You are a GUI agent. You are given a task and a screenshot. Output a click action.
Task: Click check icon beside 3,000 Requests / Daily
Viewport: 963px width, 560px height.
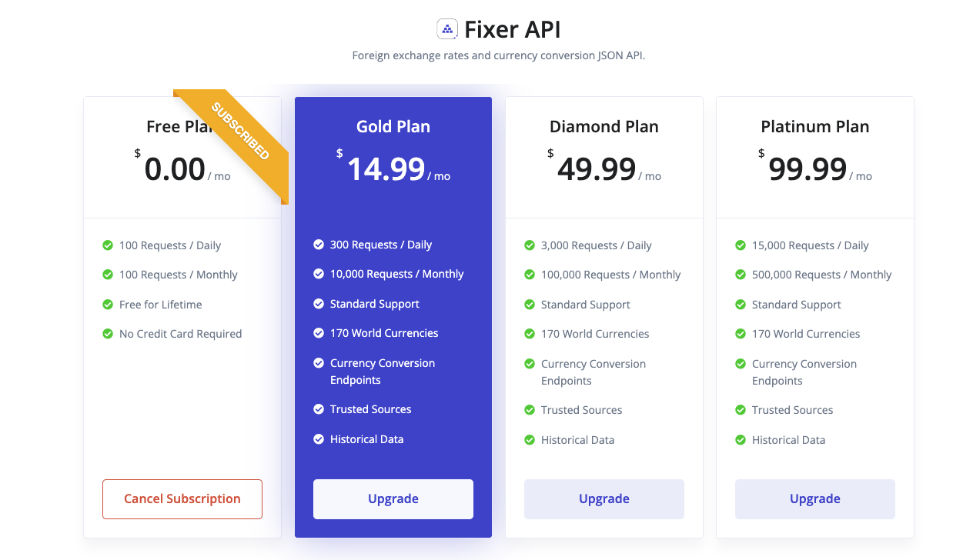(x=530, y=245)
